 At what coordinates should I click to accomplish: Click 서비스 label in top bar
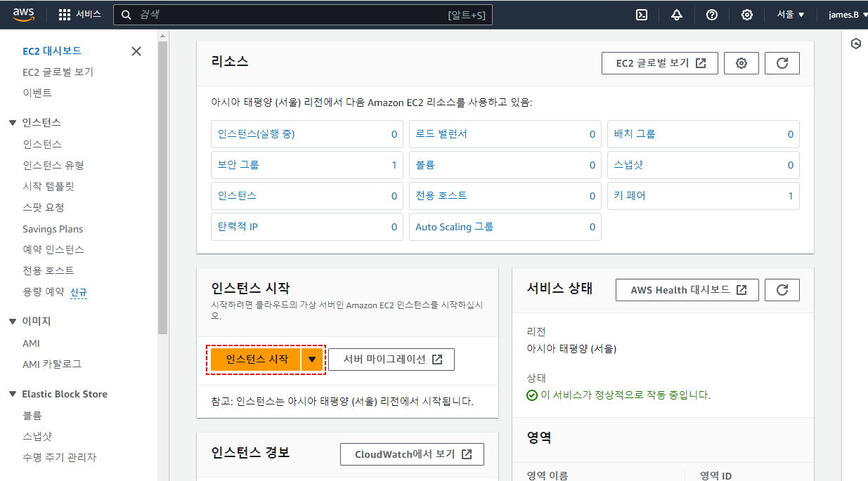point(89,15)
